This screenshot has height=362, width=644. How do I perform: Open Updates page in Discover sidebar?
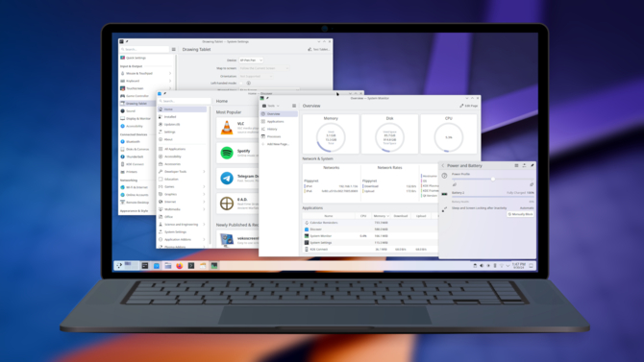pyautogui.click(x=183, y=125)
